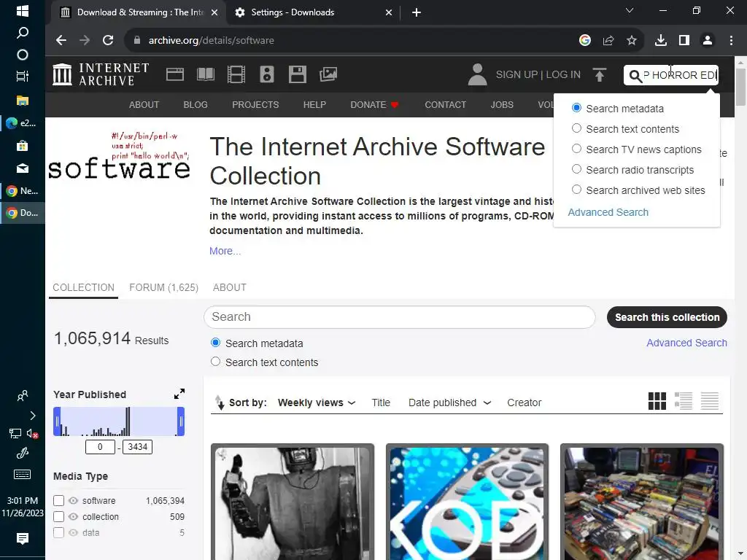This screenshot has width=747, height=560.
Task: Switch to collection ABOUT tab
Action: point(230,287)
